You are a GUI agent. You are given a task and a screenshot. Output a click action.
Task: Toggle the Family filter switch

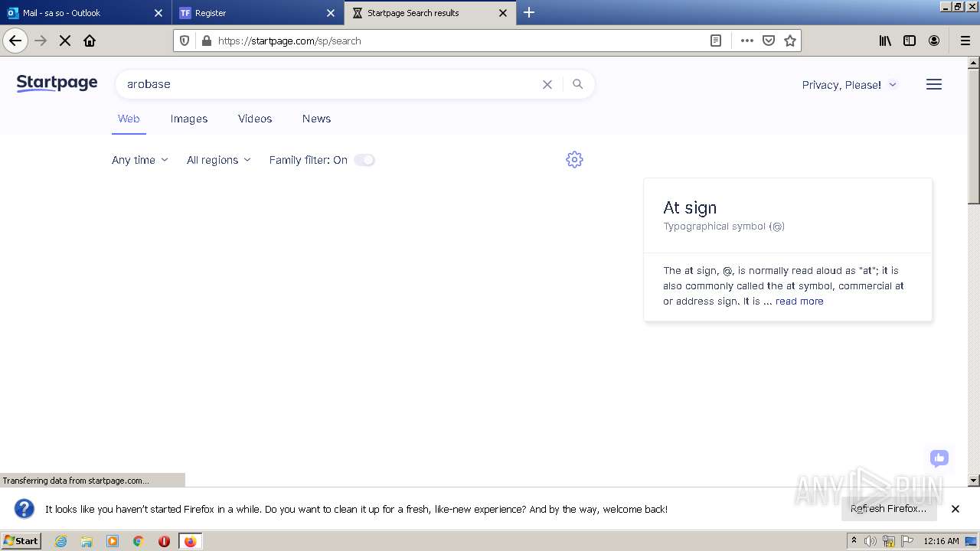point(364,160)
